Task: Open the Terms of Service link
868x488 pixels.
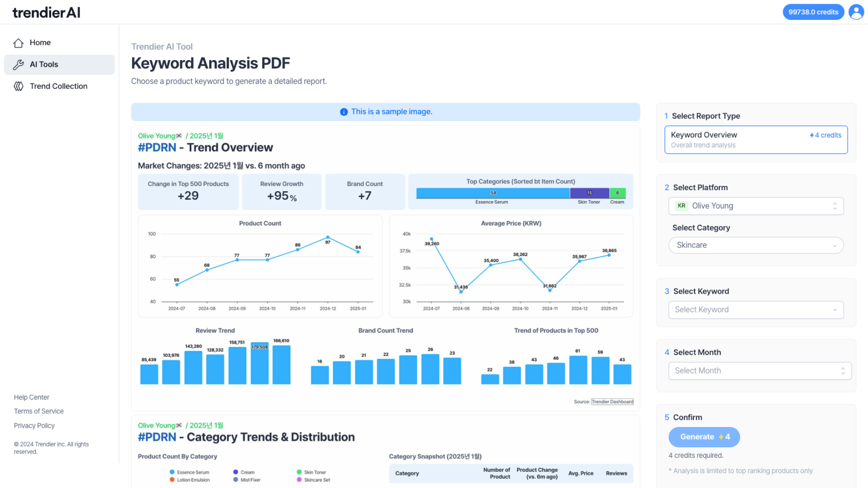Action: [39, 412]
